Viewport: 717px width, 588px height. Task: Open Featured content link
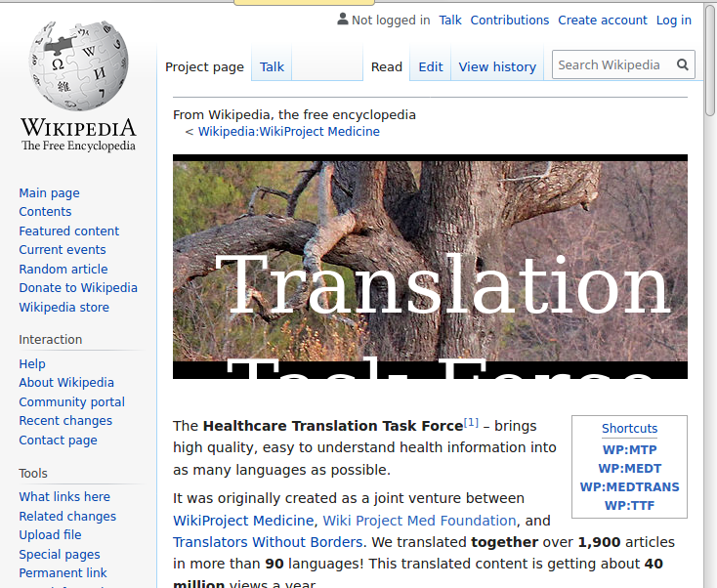point(68,231)
